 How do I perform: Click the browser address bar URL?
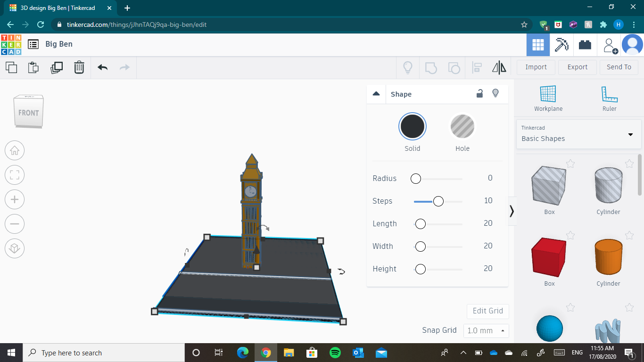(137, 25)
